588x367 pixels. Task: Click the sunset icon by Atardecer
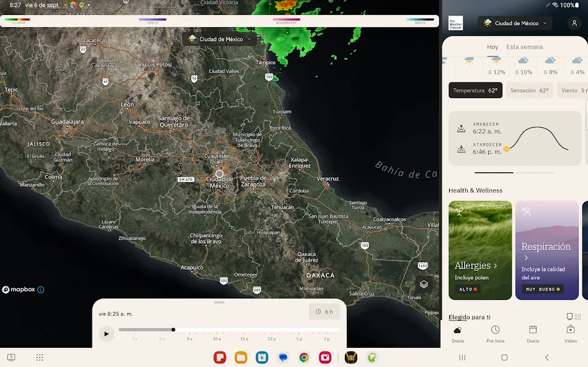click(x=461, y=149)
